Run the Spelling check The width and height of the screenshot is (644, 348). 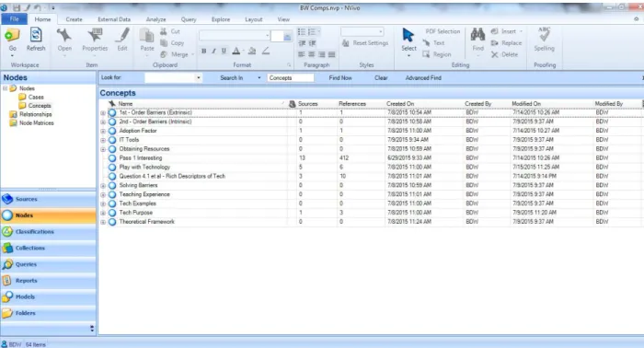[x=545, y=39]
